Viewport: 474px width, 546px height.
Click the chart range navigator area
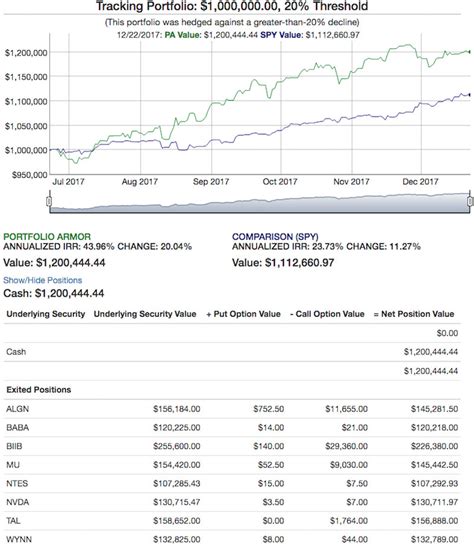[259, 202]
